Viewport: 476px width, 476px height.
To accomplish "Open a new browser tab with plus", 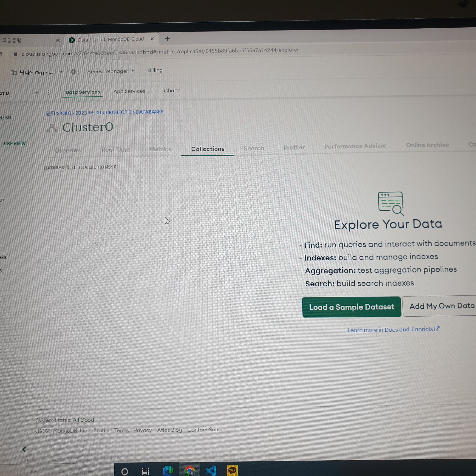I will pos(167,39).
